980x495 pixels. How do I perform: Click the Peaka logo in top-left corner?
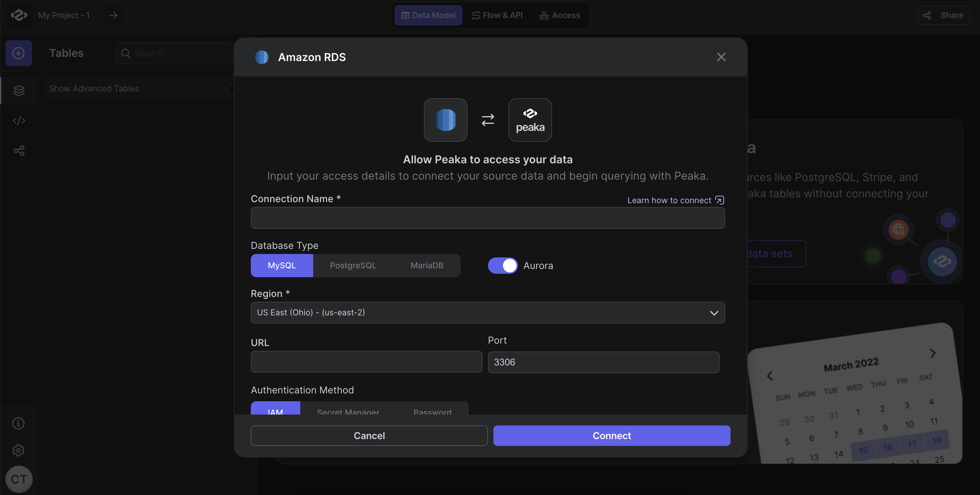(19, 15)
